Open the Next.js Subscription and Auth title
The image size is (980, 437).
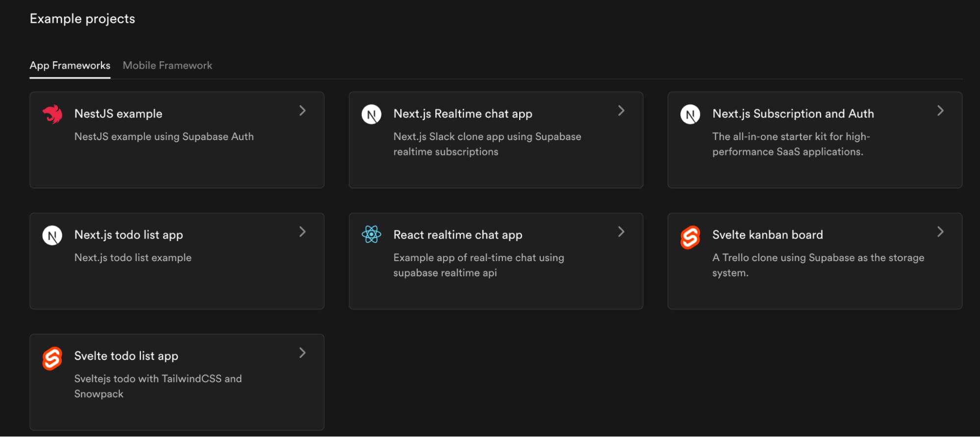[793, 114]
